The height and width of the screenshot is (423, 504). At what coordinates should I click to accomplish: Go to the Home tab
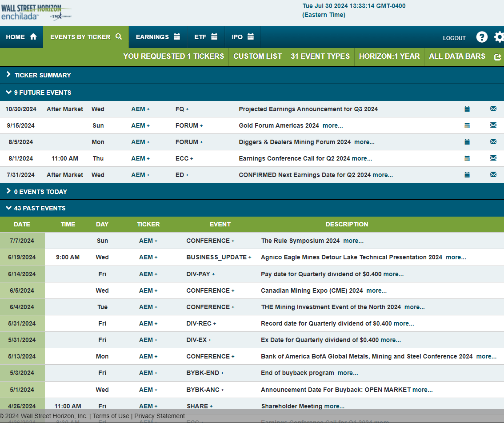(x=21, y=37)
